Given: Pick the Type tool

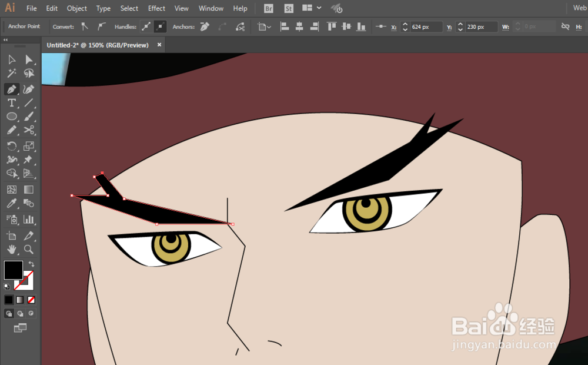Looking at the screenshot, I should [x=12, y=103].
